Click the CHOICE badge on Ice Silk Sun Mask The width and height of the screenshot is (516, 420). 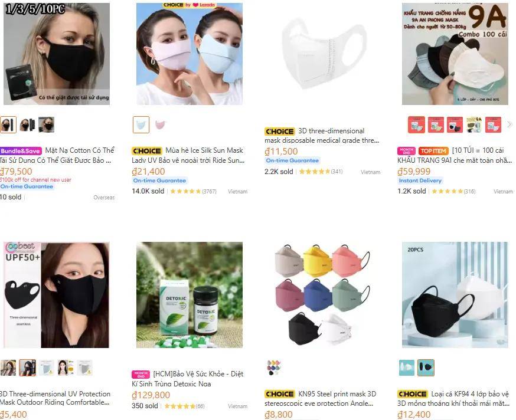click(x=147, y=151)
